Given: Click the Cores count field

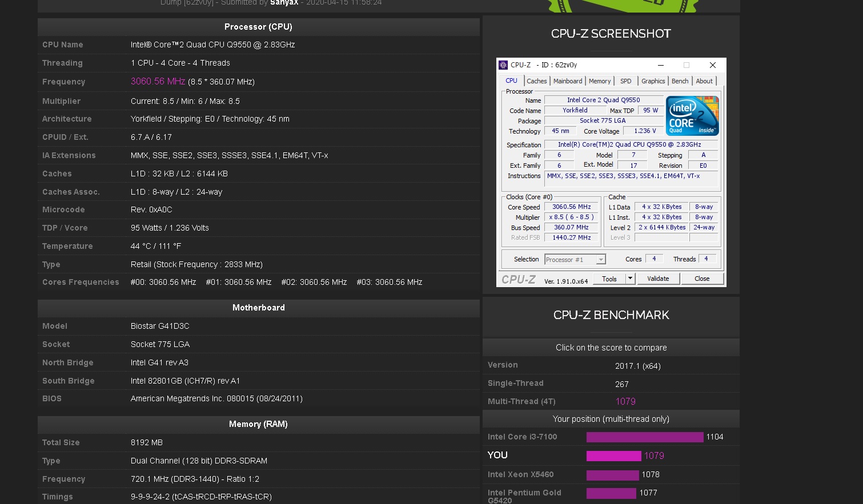Looking at the screenshot, I should tap(654, 259).
